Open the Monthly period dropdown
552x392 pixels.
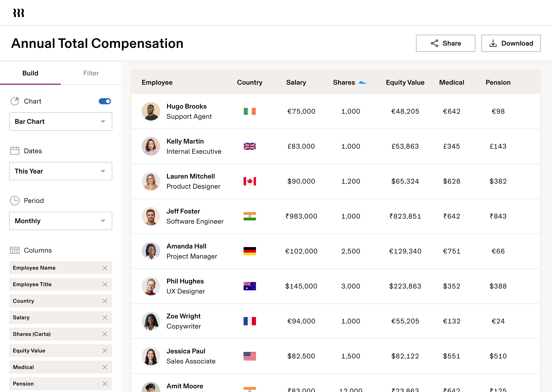60,221
